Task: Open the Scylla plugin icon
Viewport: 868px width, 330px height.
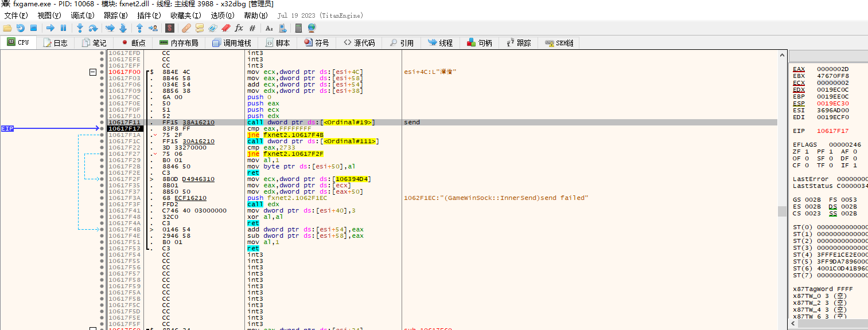Action: [170, 27]
